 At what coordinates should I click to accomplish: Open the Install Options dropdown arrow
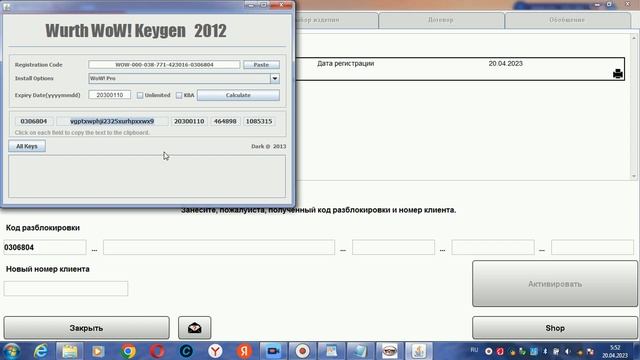pyautogui.click(x=275, y=78)
